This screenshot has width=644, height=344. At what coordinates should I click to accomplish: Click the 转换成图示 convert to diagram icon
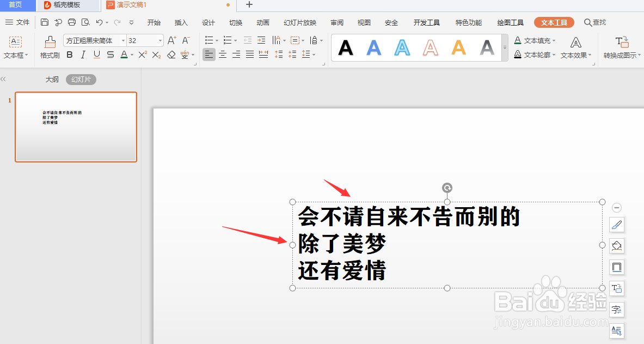(622, 46)
